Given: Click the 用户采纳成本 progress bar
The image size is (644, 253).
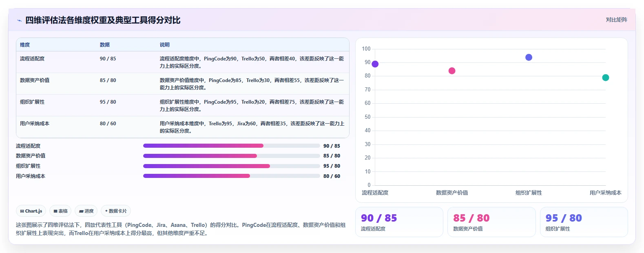Looking at the screenshot, I should click(x=231, y=176).
